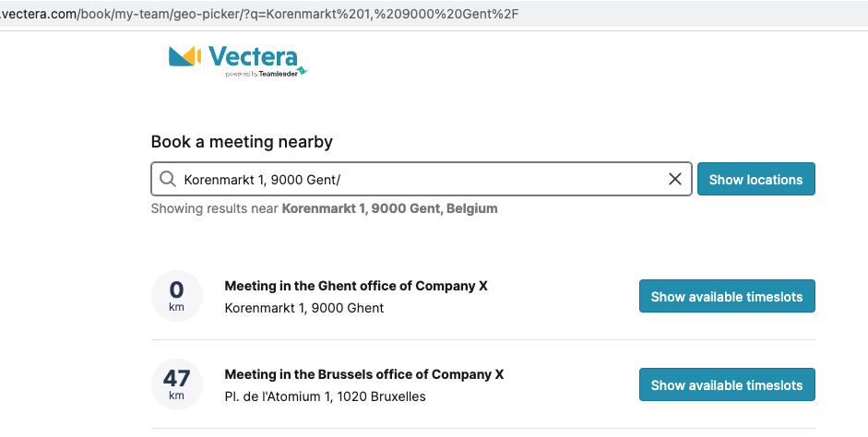This screenshot has height=437, width=868.
Task: Click the 'Korenmarkt 1, 9000 Ghent' address line
Action: pyautogui.click(x=303, y=308)
